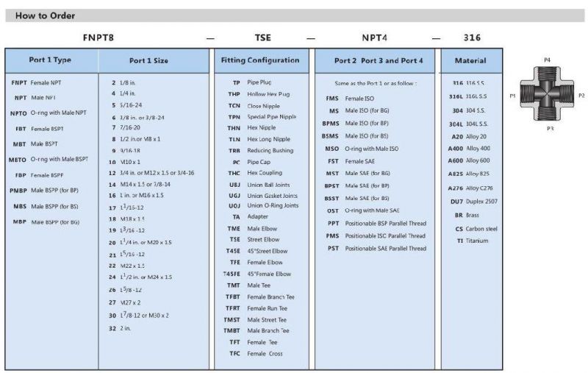This screenshot has height=373, width=588.
Task: Choose material '316L 316L S.S.'
Action: point(468,96)
